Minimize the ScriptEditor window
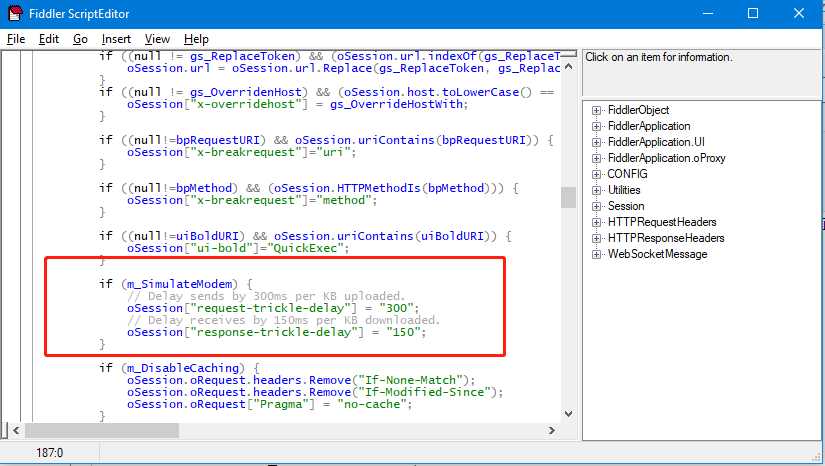The width and height of the screenshot is (825, 466). pyautogui.click(x=708, y=13)
